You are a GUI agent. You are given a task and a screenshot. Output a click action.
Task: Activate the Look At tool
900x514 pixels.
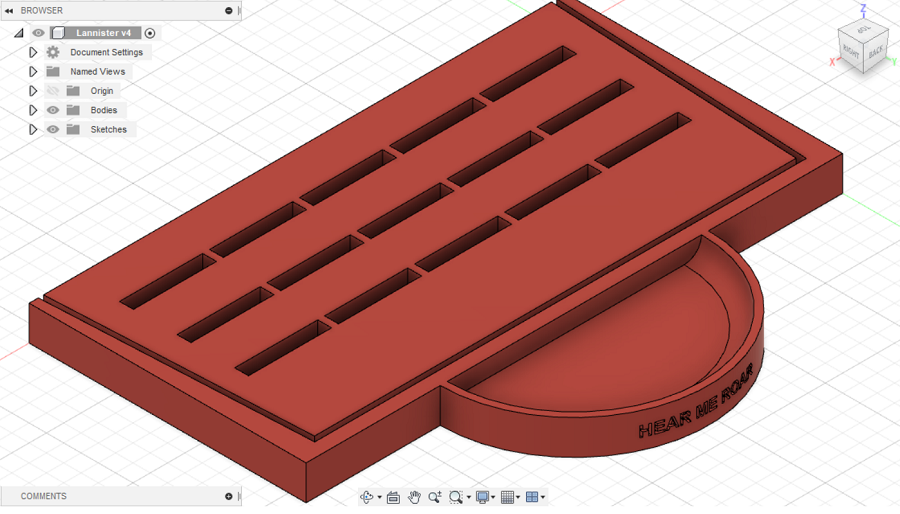[393, 497]
